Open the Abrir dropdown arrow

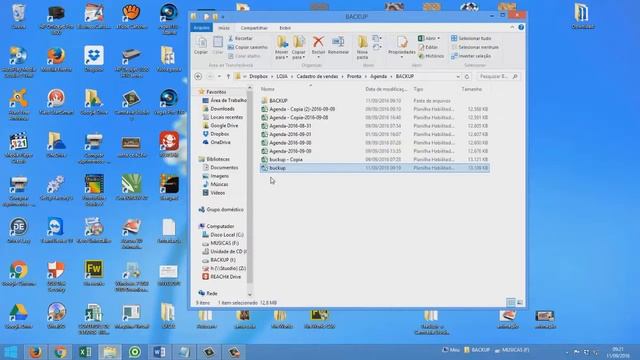(439, 38)
